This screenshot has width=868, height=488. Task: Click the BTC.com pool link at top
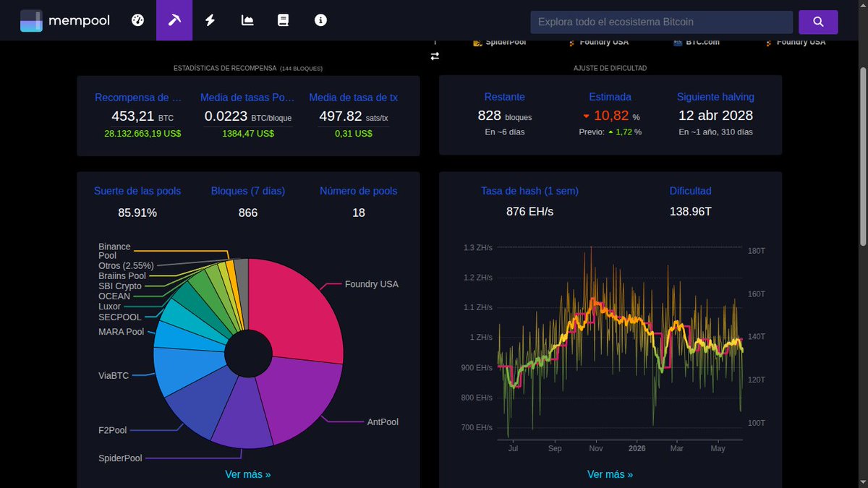click(697, 42)
